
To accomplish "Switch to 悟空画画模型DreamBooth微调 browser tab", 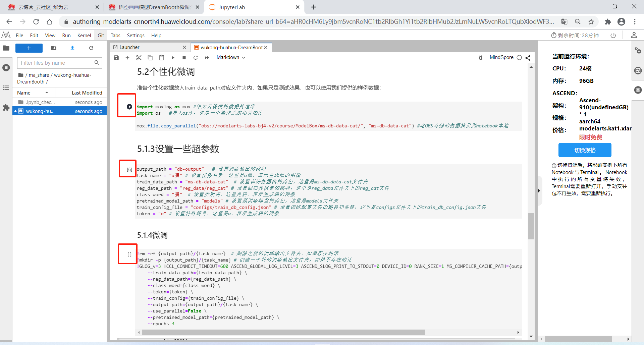I will click(x=154, y=7).
